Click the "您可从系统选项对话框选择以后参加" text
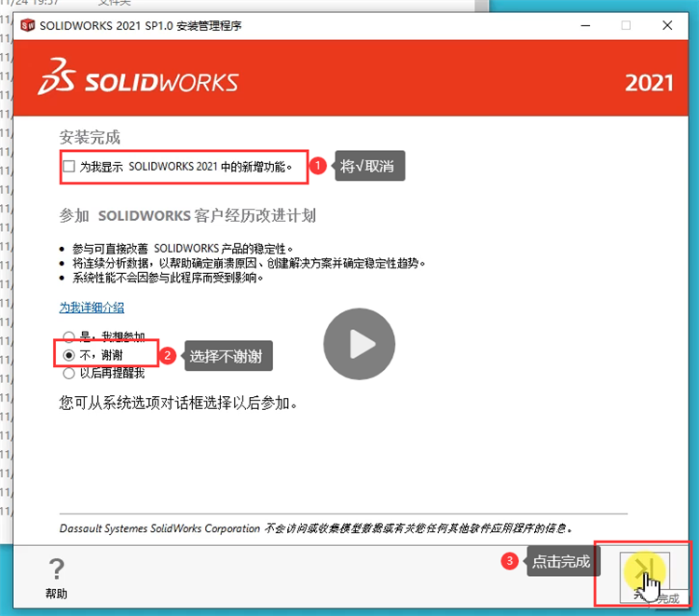This screenshot has width=699, height=616. click(x=178, y=403)
